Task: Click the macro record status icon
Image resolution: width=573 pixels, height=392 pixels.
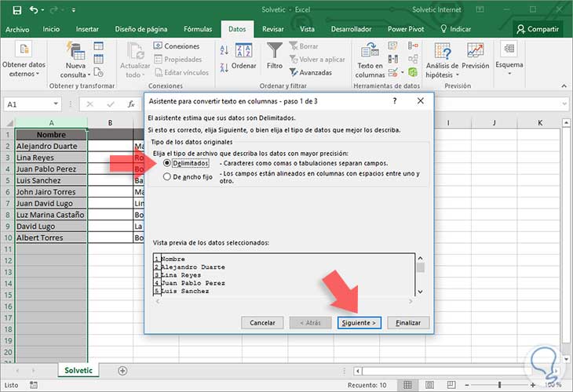Action: point(34,385)
